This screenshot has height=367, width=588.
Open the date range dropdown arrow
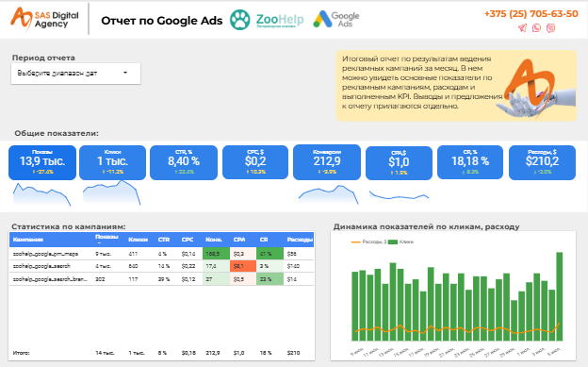pos(125,73)
